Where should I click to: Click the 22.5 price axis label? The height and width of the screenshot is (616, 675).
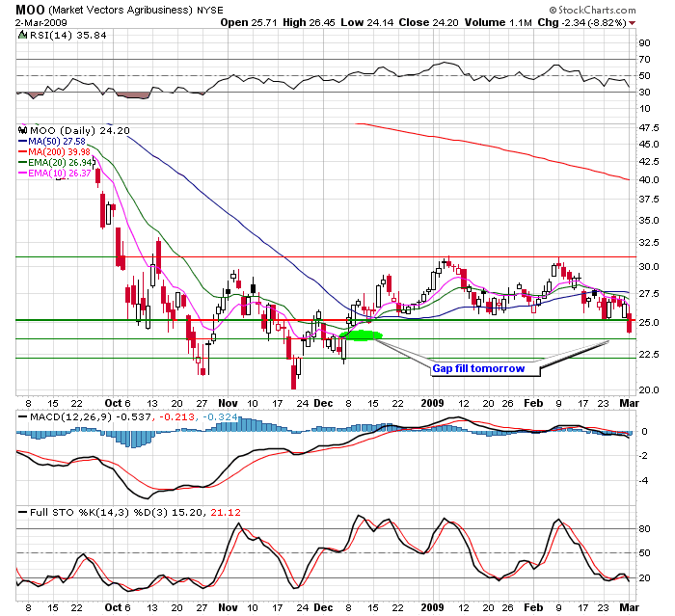(x=649, y=355)
